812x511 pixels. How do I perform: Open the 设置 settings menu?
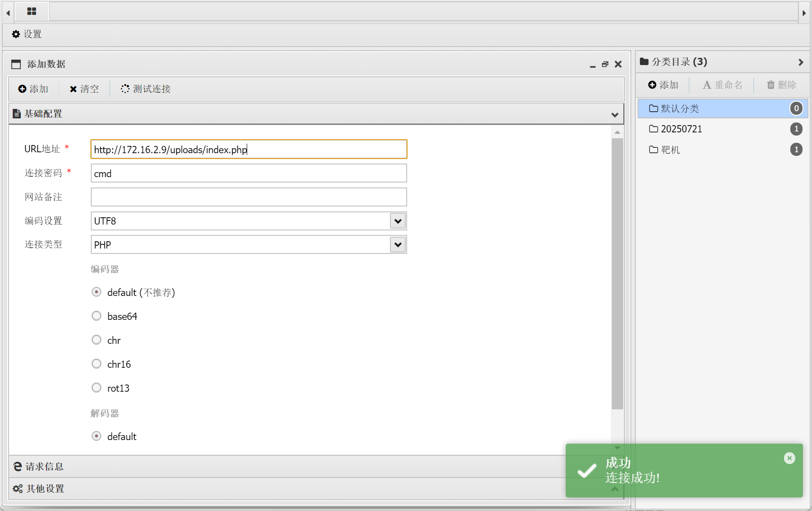point(27,34)
